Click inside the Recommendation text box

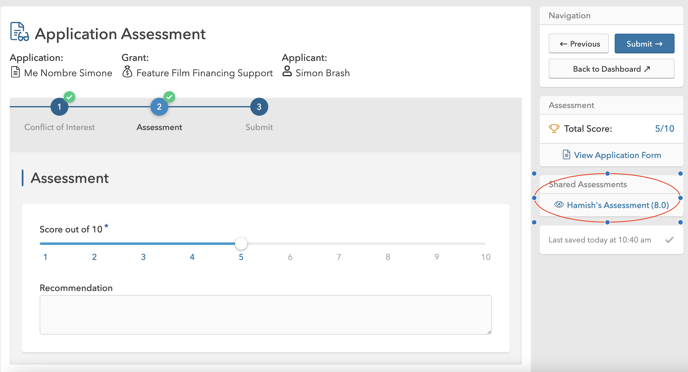[x=265, y=315]
